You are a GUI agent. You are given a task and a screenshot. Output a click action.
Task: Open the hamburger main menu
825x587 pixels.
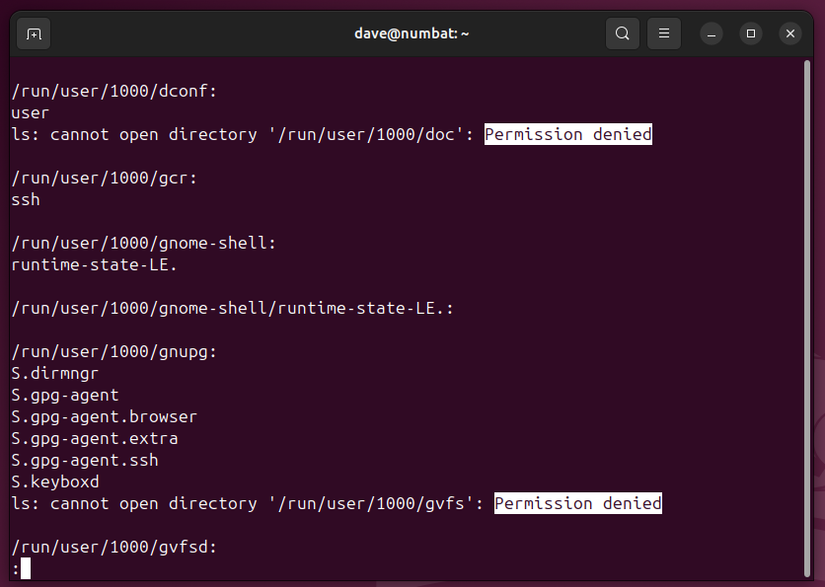tap(664, 34)
